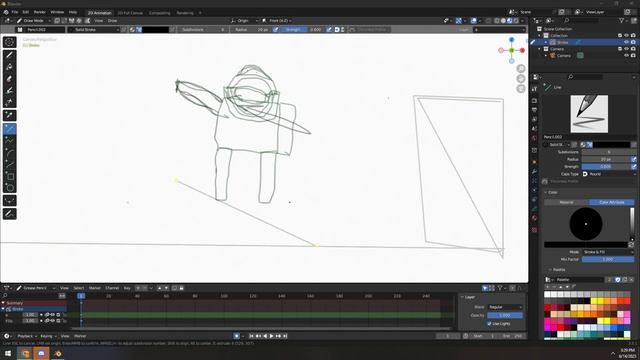
Task: Open the Draw Mode dropdown
Action: tap(33, 20)
